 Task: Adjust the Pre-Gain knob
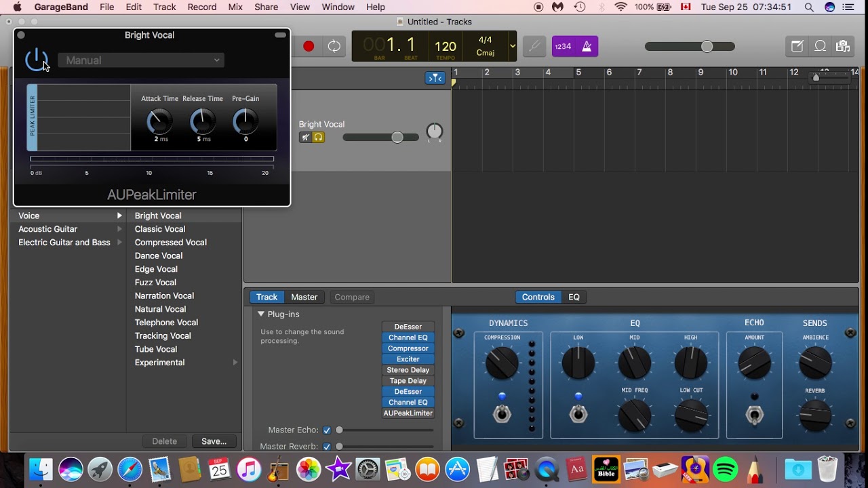[x=245, y=121]
